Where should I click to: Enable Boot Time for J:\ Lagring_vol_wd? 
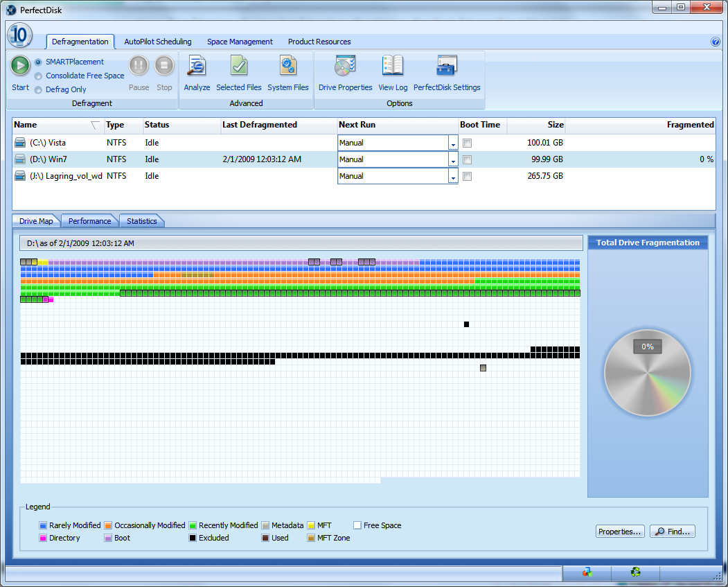pos(468,177)
